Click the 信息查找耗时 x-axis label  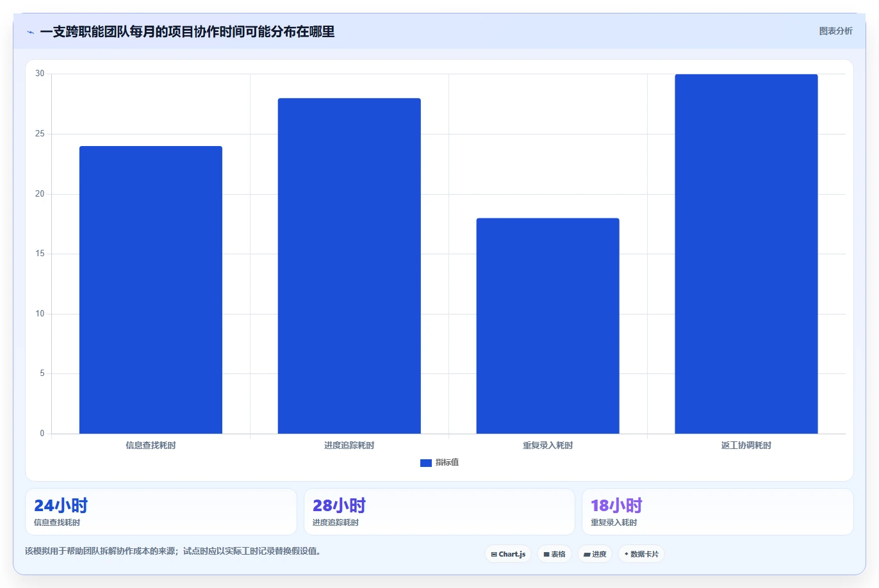click(x=151, y=445)
